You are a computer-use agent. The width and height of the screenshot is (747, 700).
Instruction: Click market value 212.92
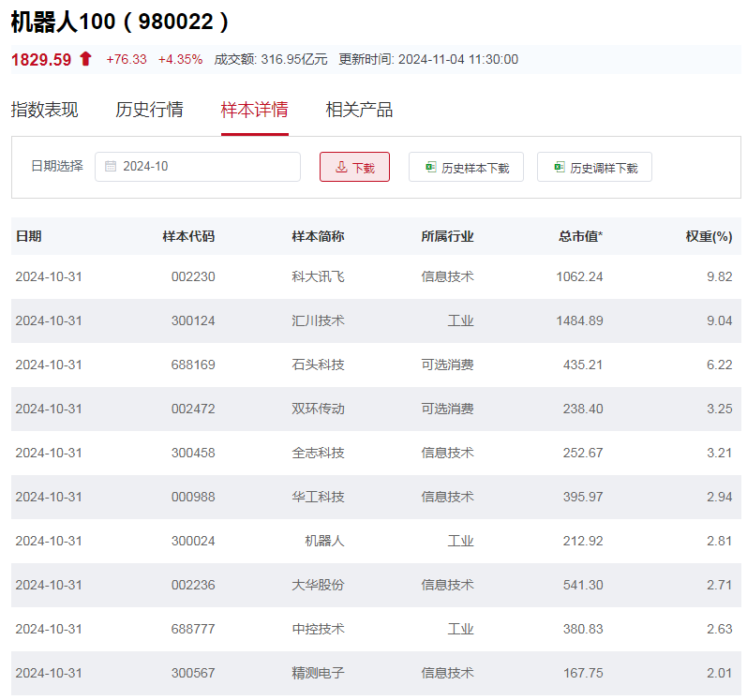583,541
